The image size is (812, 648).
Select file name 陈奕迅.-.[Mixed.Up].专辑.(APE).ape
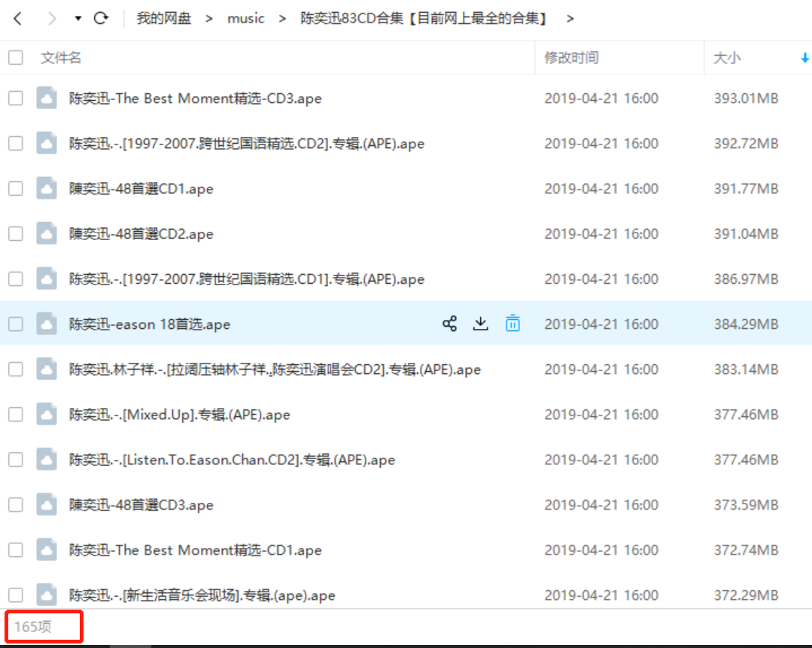[180, 415]
